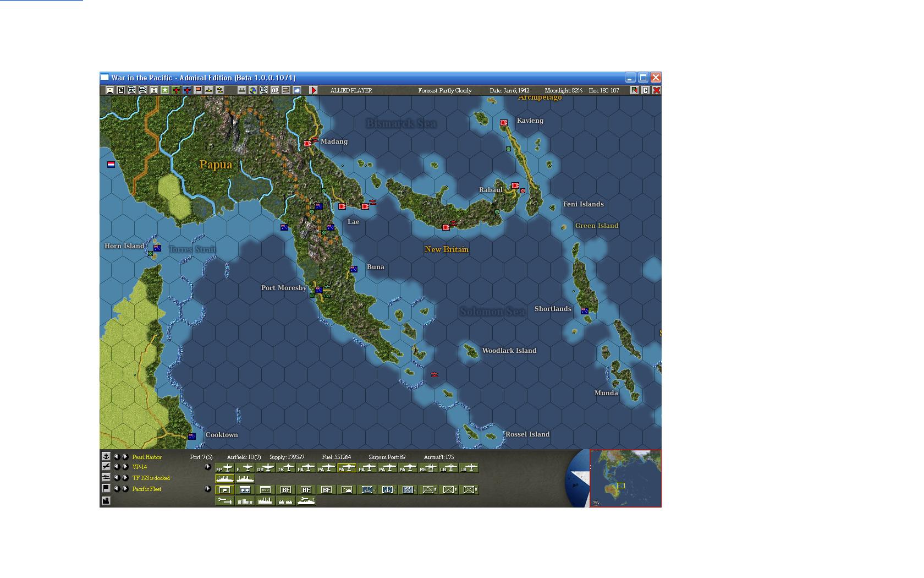
Task: Select the TR transport aircraft unit icon
Action: tap(285, 468)
